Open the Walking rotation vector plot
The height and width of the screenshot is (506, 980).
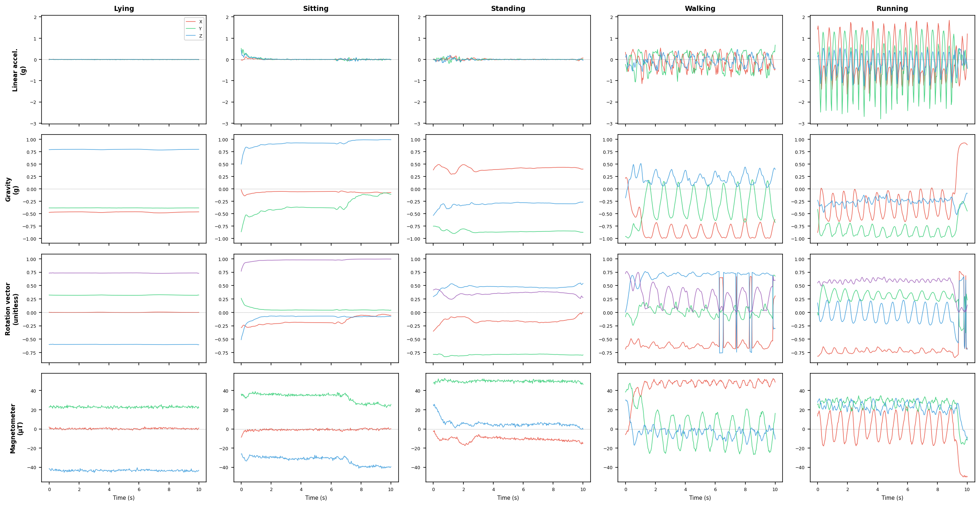tap(700, 308)
